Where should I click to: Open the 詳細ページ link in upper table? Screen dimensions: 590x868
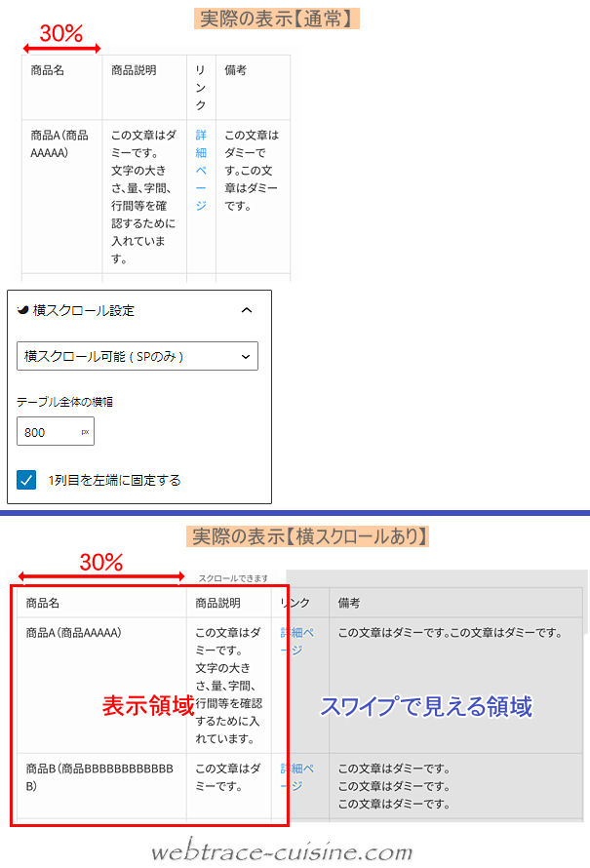(201, 170)
